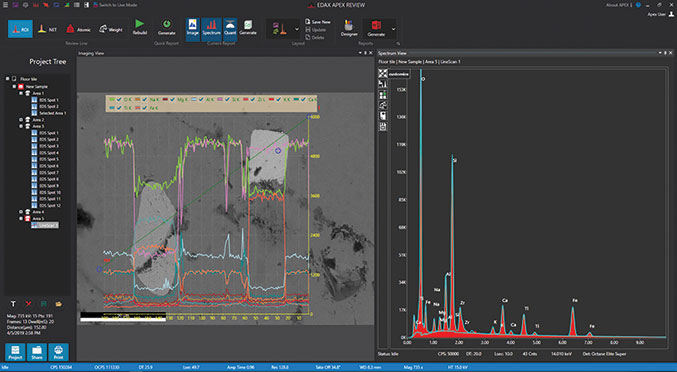Click the Na K orange color swatch
Image resolution: width=677 pixels, height=372 pixels.
(x=138, y=99)
